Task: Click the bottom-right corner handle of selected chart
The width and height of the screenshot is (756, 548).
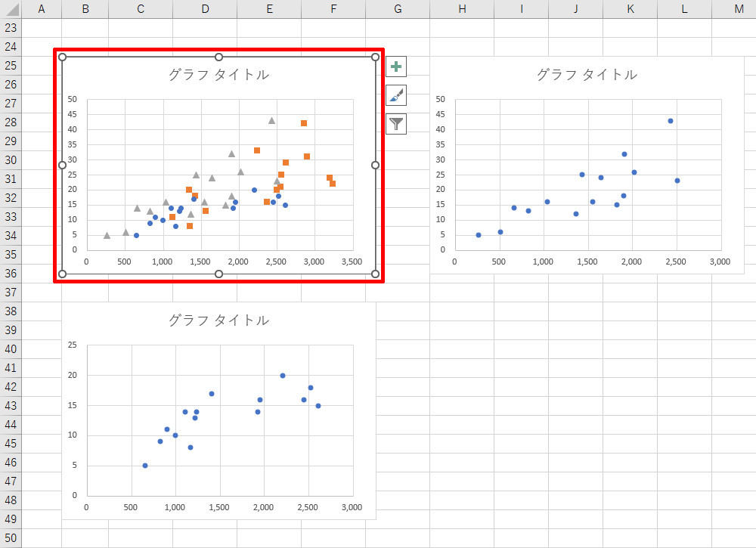Action: (x=375, y=274)
